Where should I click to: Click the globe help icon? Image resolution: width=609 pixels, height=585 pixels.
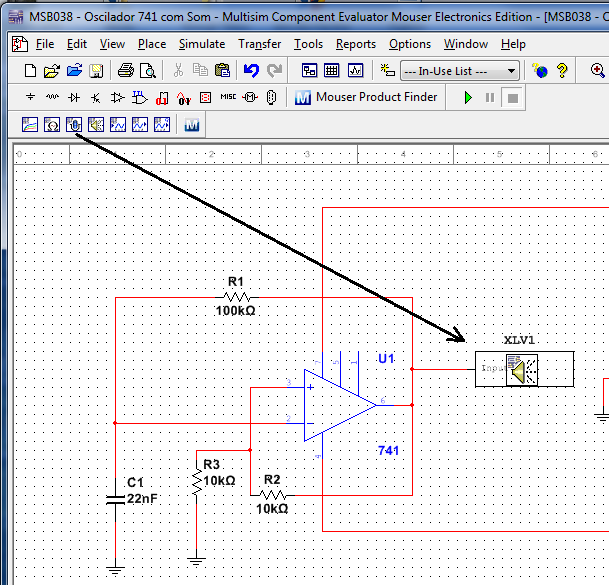pos(540,71)
